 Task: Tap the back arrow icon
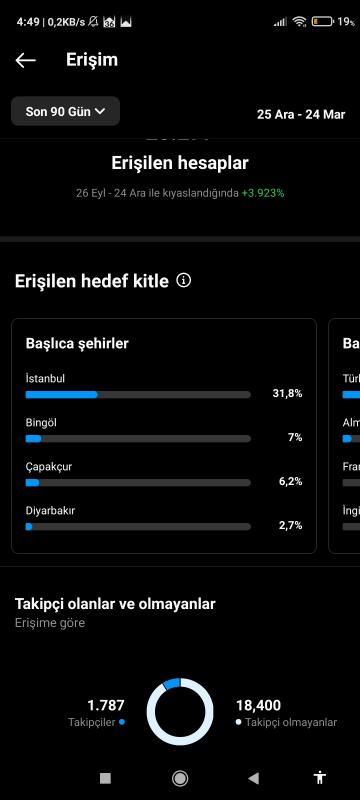[x=25, y=60]
